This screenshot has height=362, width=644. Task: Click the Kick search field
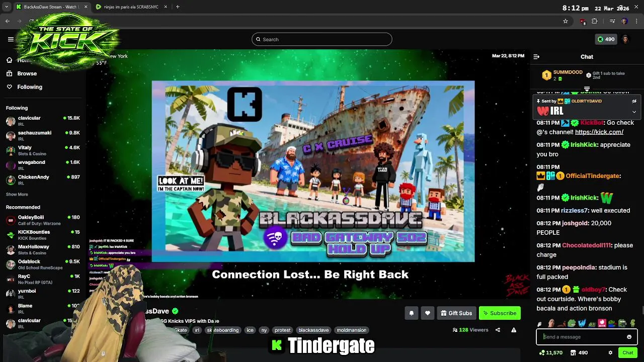(322, 39)
